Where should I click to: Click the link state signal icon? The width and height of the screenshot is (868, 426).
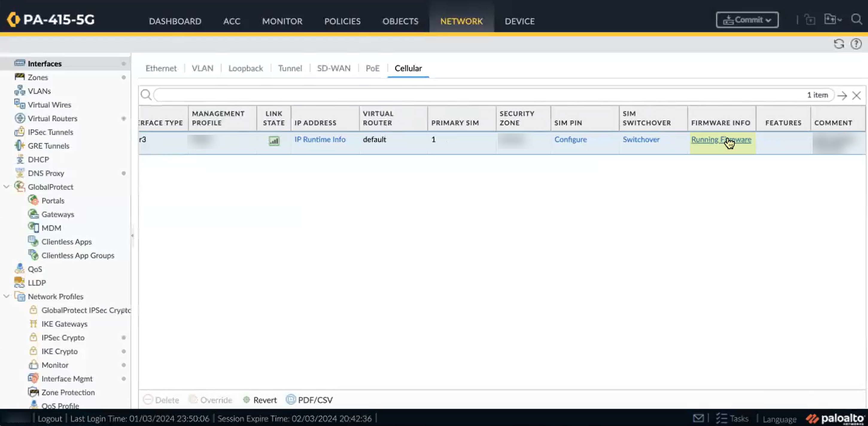(x=273, y=141)
